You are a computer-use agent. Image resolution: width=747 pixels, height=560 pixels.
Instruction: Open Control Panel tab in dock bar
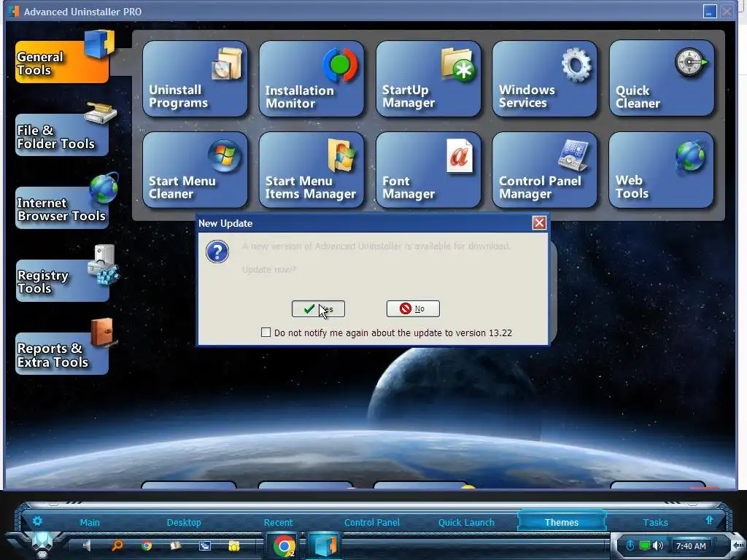(x=372, y=522)
